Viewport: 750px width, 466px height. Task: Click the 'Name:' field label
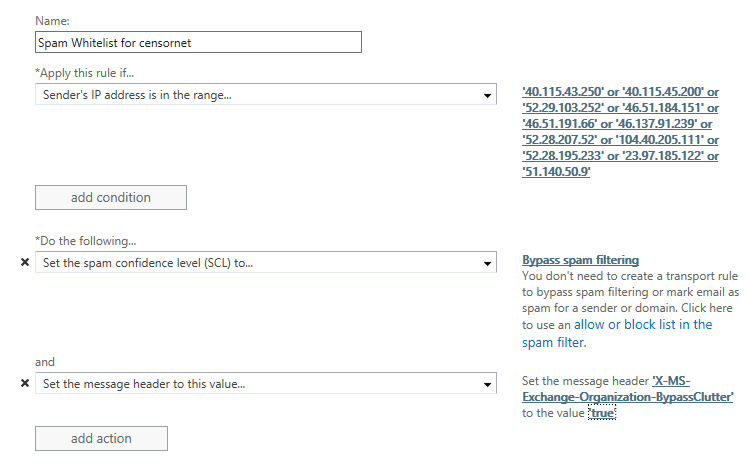point(52,19)
